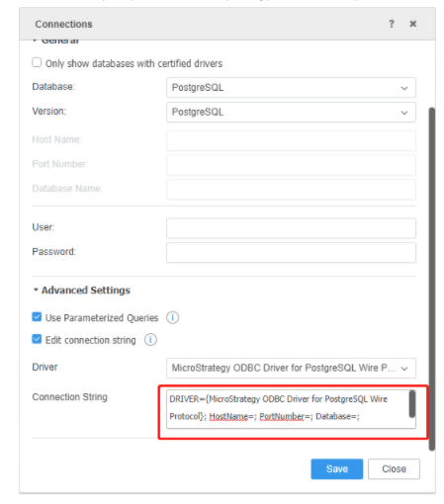Enable Only show databases with certified drivers
Image resolution: width=444 pixels, height=504 pixels.
[37, 62]
